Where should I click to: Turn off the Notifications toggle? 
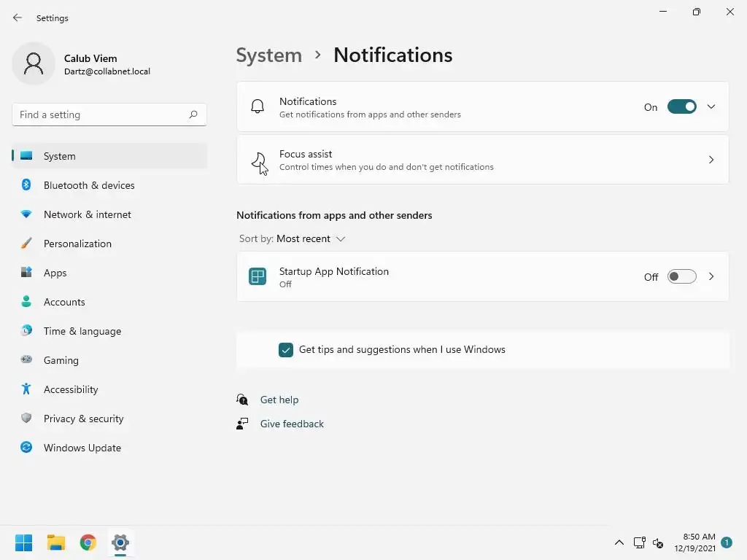[x=681, y=107]
